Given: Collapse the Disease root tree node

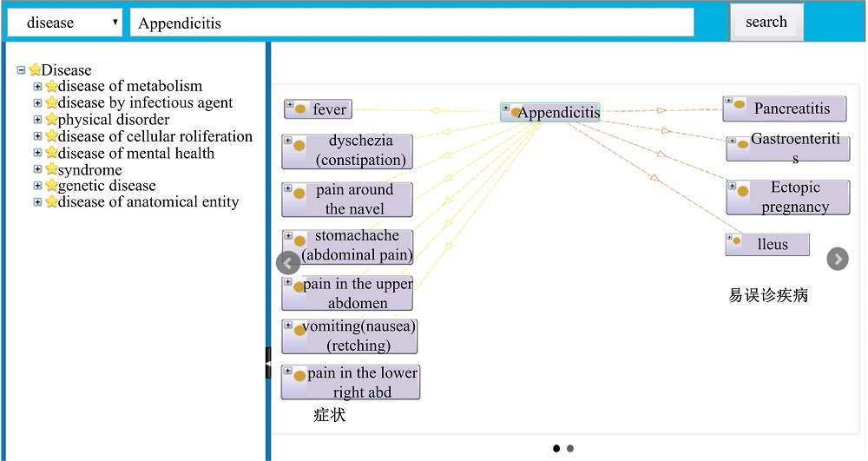Looking at the screenshot, I should pos(22,70).
